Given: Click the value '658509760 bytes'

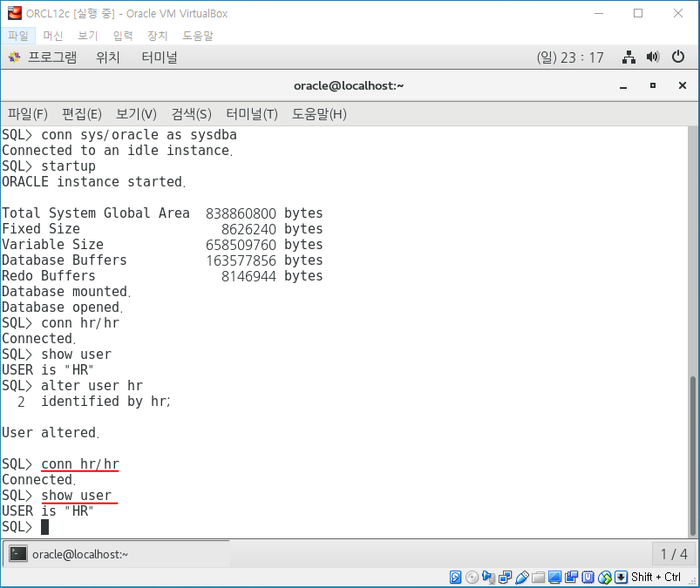Looking at the screenshot, I should click(264, 245).
